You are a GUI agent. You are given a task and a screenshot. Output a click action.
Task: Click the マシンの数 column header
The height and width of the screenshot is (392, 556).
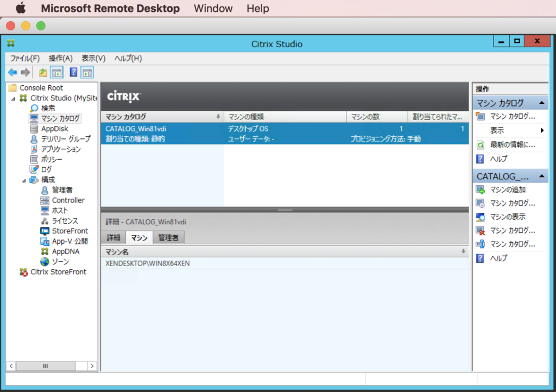point(377,117)
